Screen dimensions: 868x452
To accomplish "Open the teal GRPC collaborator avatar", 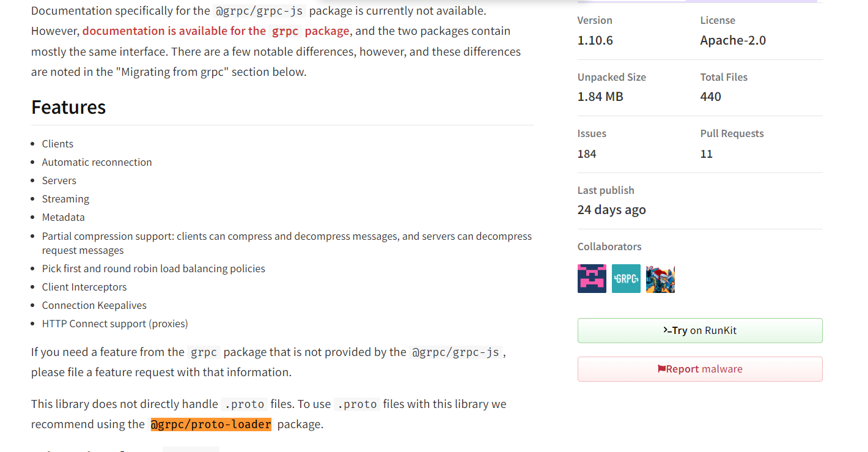I will click(x=626, y=279).
